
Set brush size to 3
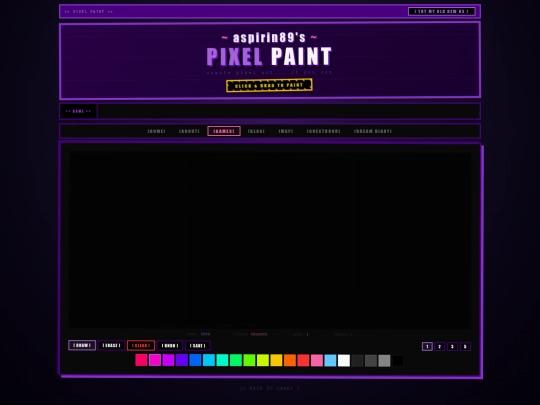click(x=452, y=346)
